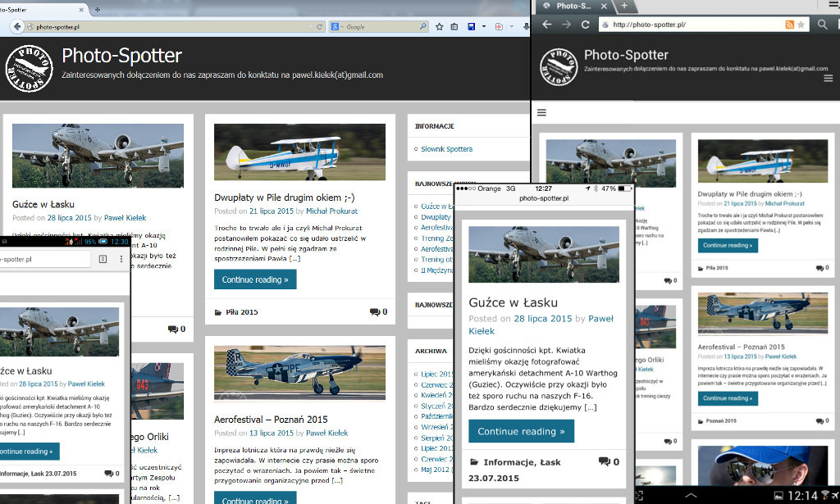The height and width of the screenshot is (504, 840).
Task: Click the bookmark star icon in Firefox toolbar
Action: pos(440,27)
